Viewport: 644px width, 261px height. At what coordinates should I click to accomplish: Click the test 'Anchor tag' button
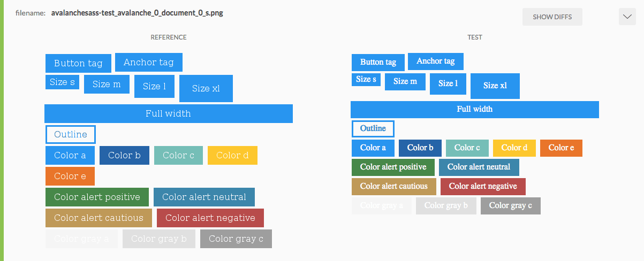[435, 61]
